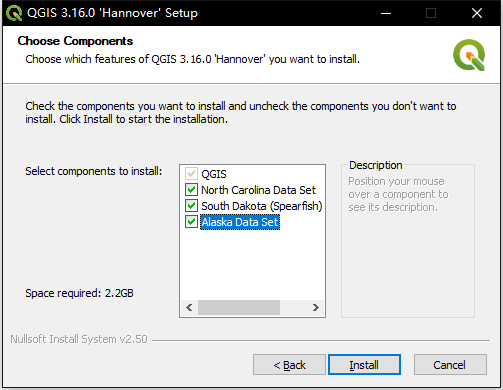Click the horizontal scrollbar thumb
The image size is (503, 390).
pos(239,307)
